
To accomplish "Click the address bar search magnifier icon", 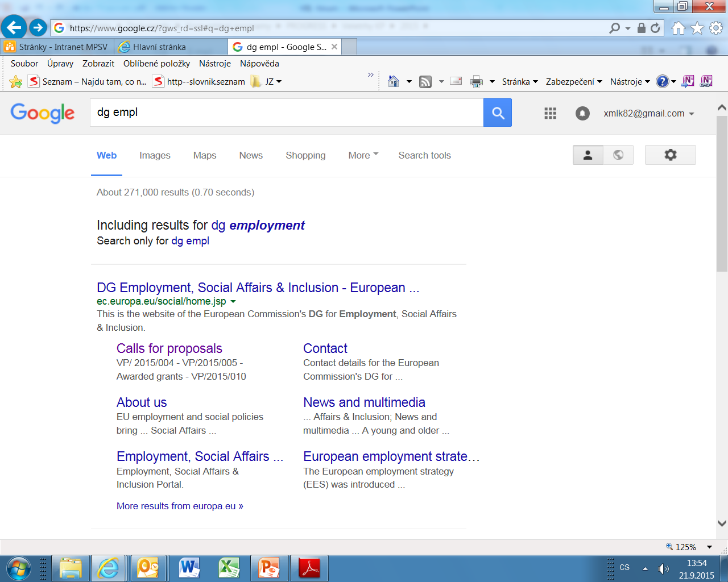I will tap(614, 28).
